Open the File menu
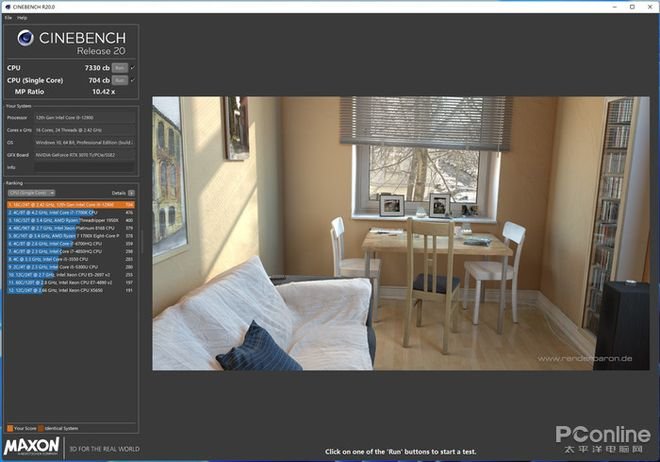 (x=9, y=17)
